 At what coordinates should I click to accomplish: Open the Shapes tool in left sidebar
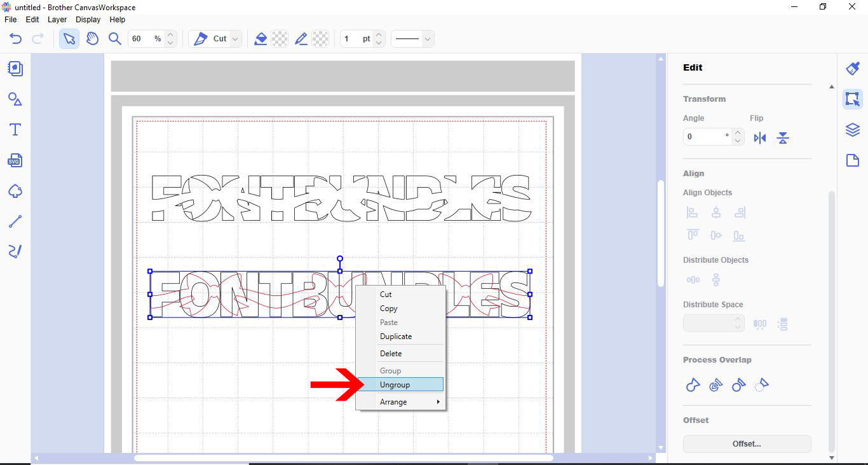coord(15,99)
